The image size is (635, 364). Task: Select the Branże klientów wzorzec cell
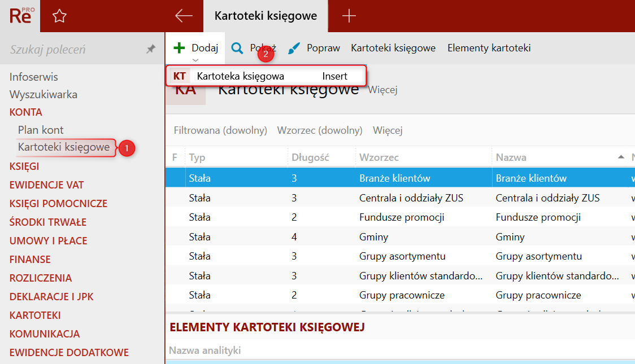394,178
